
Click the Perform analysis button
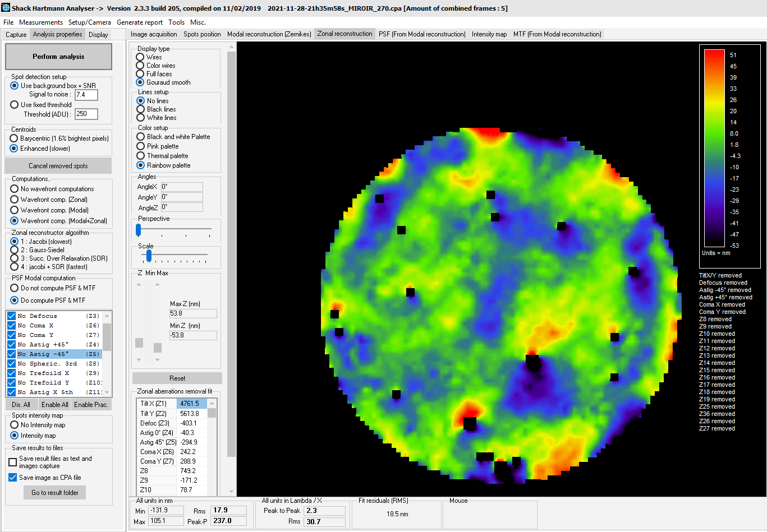tap(58, 57)
